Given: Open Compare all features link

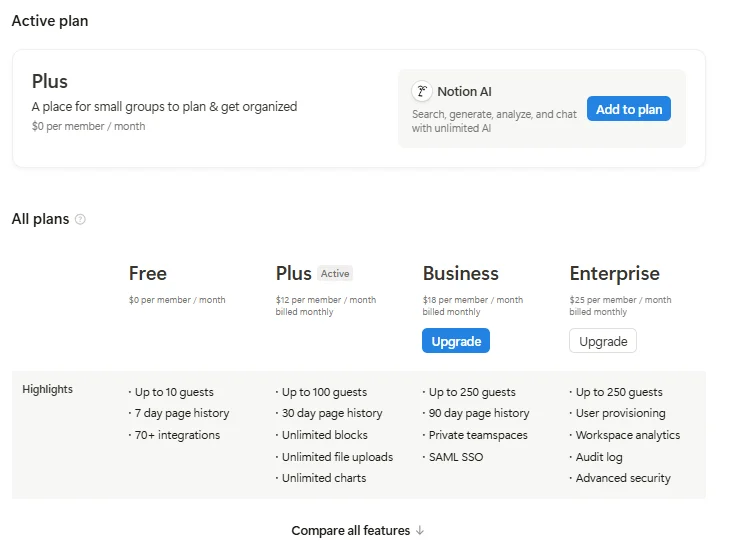Looking at the screenshot, I should tap(357, 530).
